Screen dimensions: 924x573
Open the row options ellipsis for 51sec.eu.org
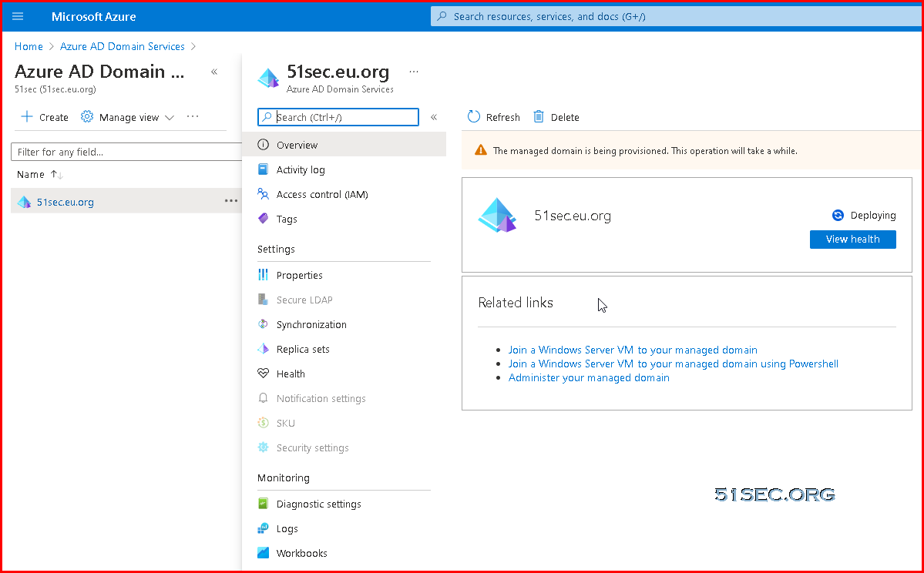coord(231,201)
